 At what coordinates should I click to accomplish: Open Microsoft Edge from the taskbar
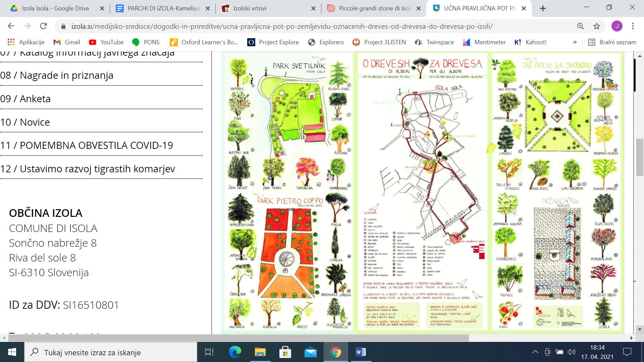[235, 352]
